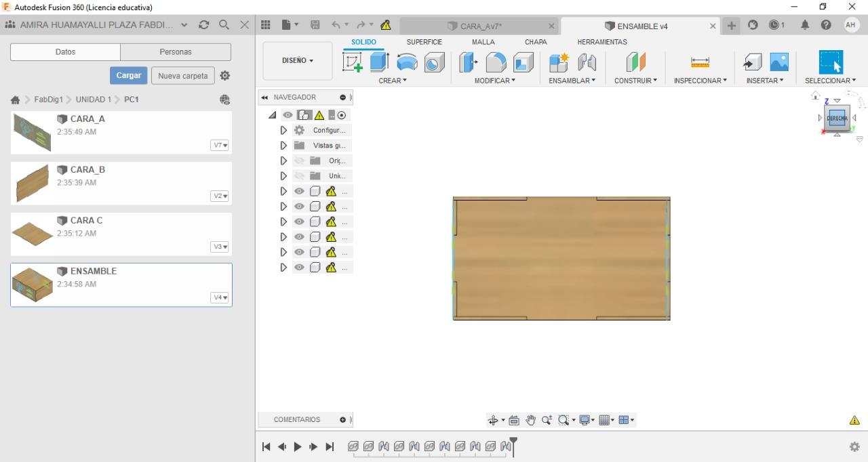Toggle root component visibility eye
This screenshot has width=868, height=462.
[288, 115]
